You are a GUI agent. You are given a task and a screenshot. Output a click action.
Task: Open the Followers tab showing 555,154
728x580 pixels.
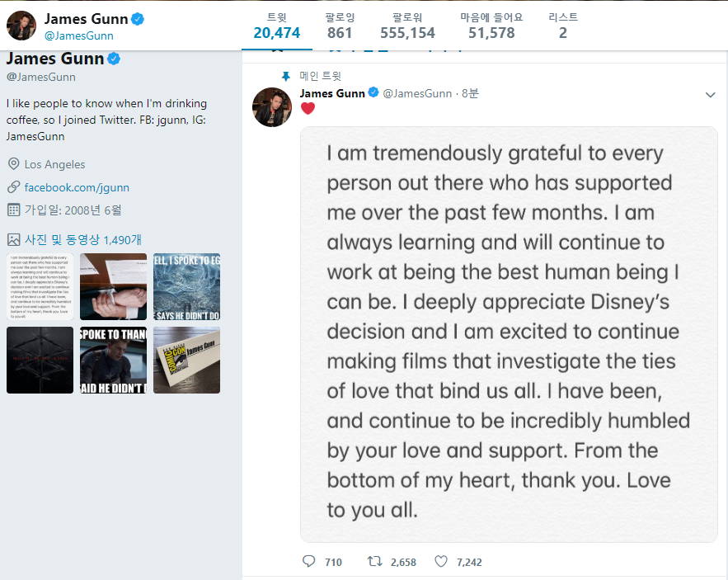tap(407, 26)
